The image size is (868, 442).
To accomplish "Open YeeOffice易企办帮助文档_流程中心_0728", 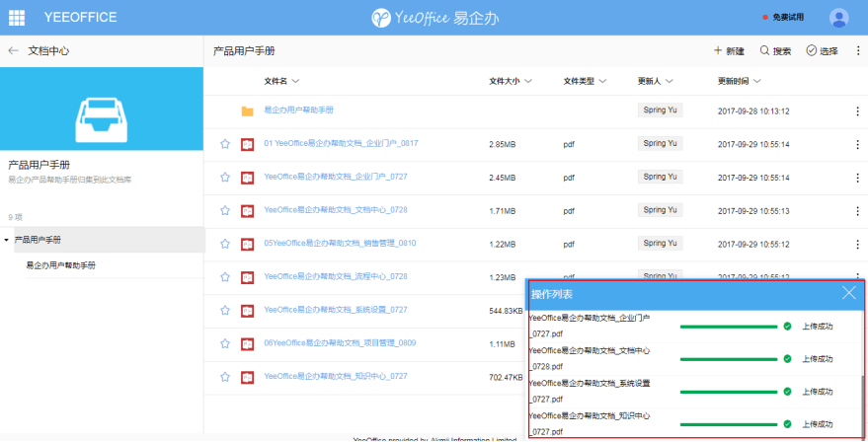I will coord(336,276).
